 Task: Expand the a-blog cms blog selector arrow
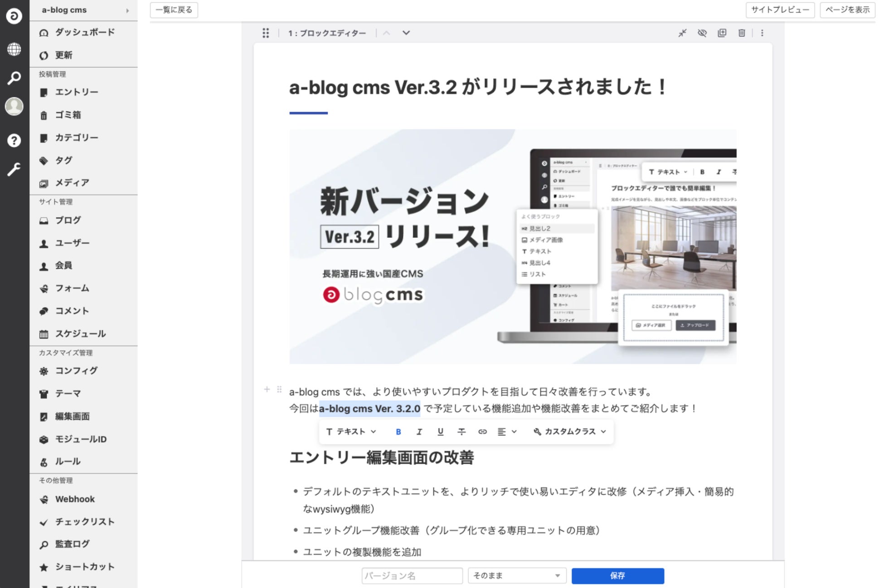tap(127, 10)
